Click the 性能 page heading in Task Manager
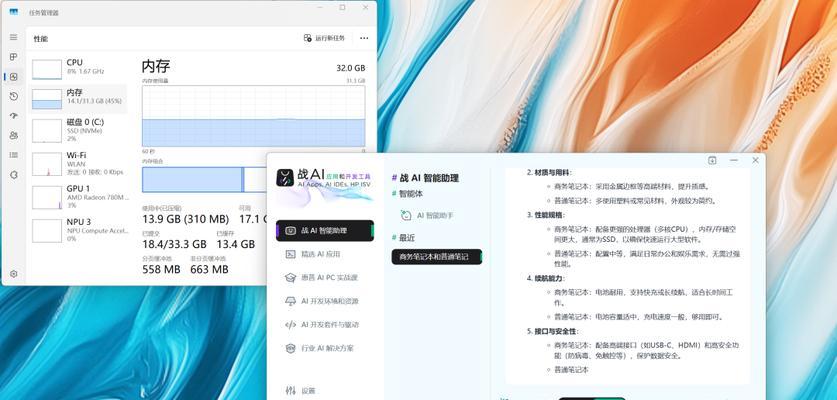The image size is (837, 400). point(41,39)
